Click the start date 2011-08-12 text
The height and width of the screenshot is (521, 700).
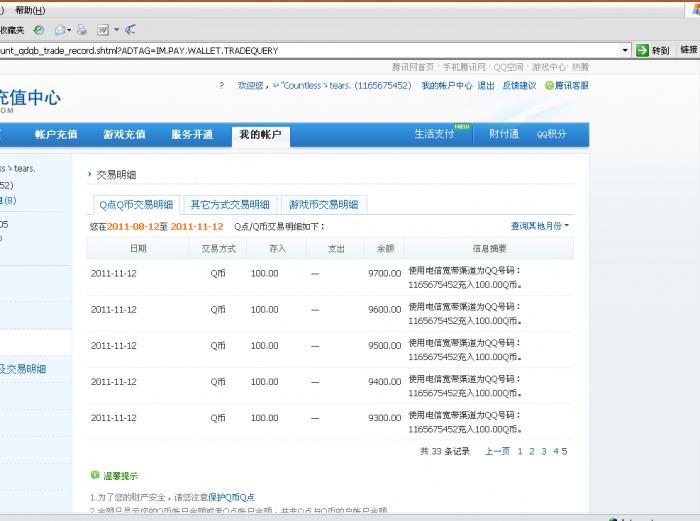pyautogui.click(x=133, y=226)
